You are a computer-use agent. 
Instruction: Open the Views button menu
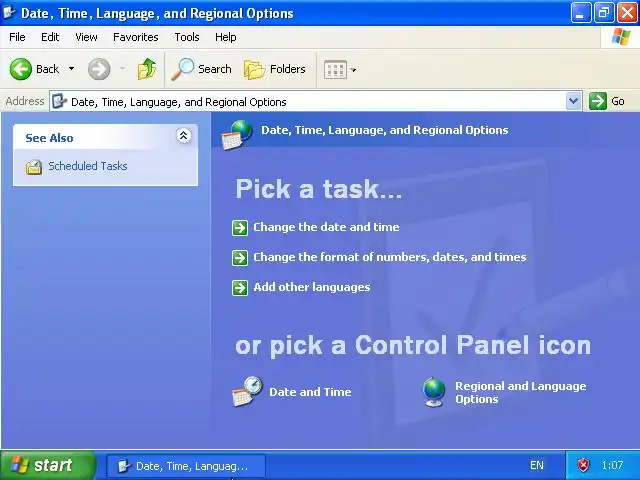coord(340,70)
